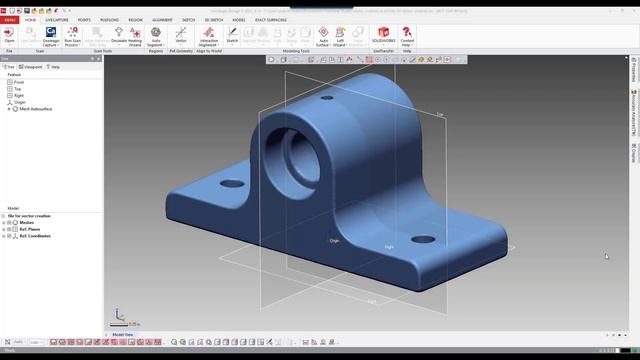
Task: Click the red flame icon in viewport toolbar
Action: [349, 60]
